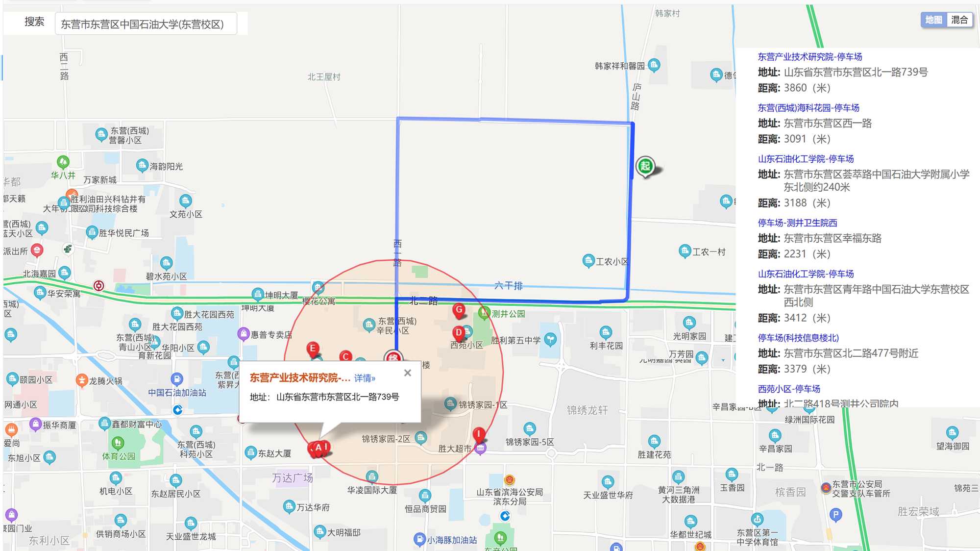Close the 东营产业技术研究院 info popup

coord(407,373)
